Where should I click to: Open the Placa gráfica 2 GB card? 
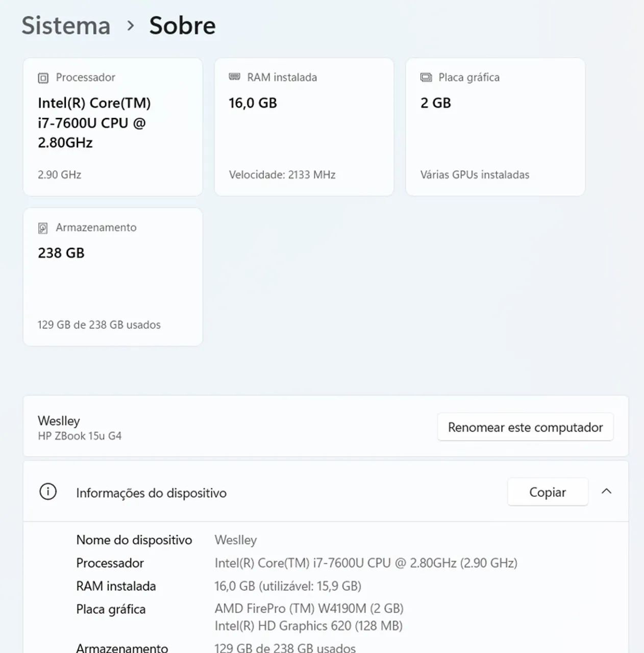pyautogui.click(x=495, y=127)
